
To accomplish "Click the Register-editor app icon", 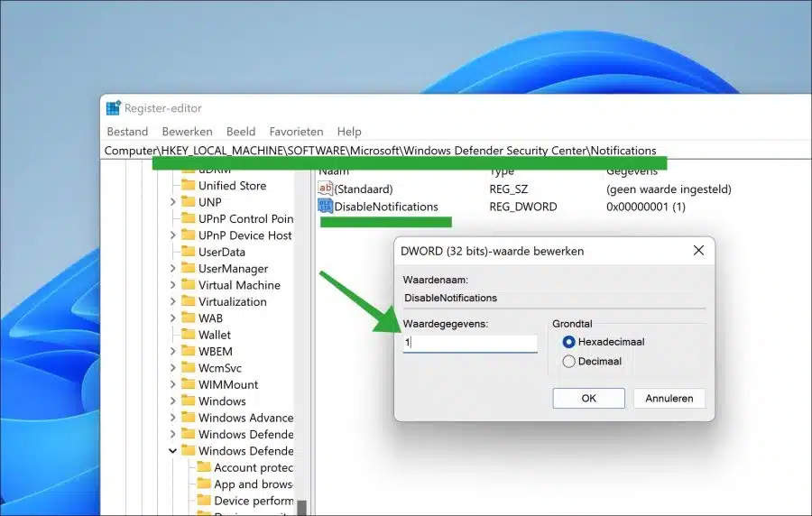I will [x=114, y=107].
